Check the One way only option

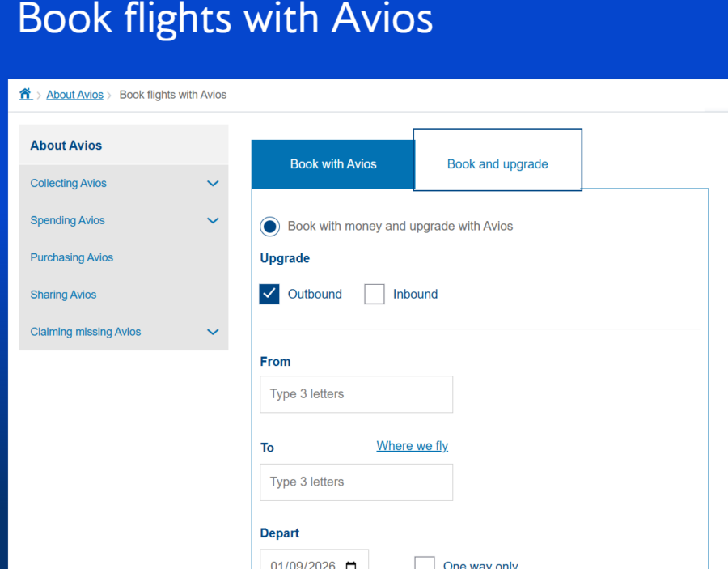click(x=425, y=563)
